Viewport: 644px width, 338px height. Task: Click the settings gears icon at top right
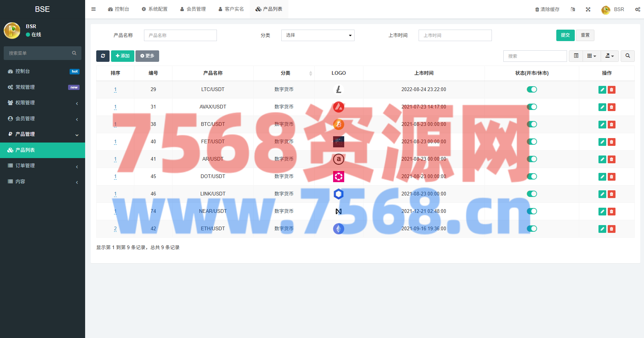pos(638,9)
